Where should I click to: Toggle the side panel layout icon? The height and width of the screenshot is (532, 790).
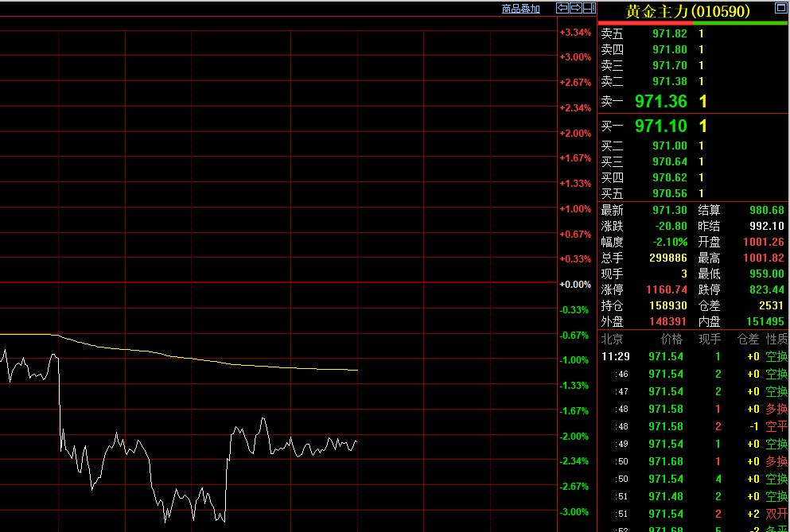[589, 8]
